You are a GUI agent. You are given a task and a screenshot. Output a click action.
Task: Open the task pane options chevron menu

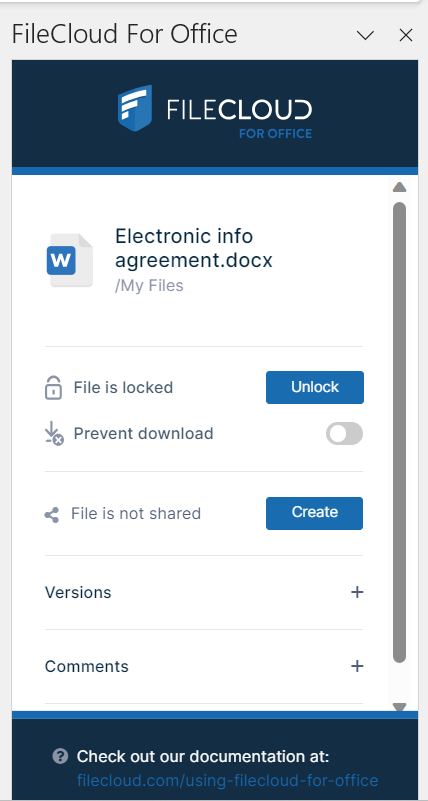(x=365, y=35)
